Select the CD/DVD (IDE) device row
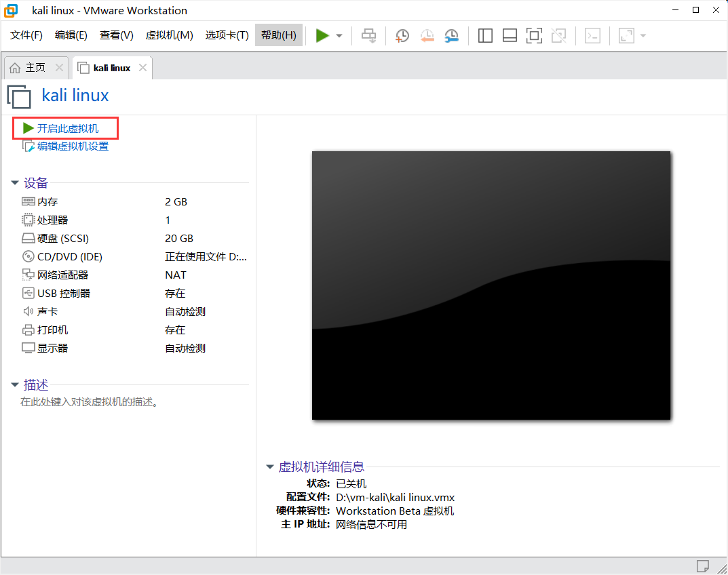 tap(134, 256)
